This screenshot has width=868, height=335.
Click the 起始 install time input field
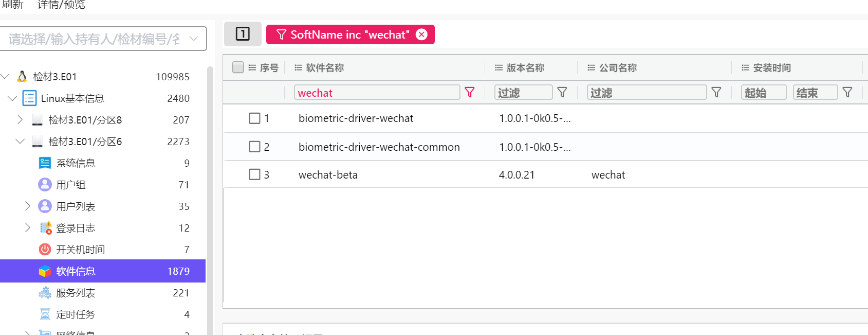[764, 93]
